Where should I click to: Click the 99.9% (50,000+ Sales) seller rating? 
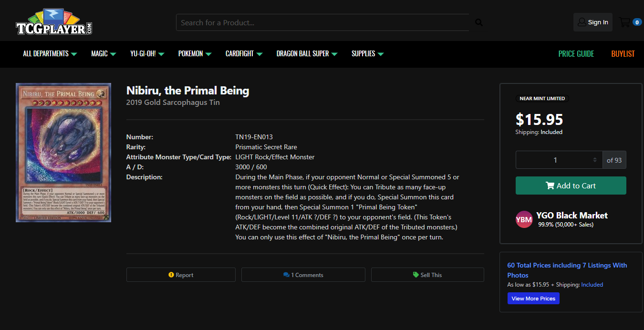click(x=566, y=225)
